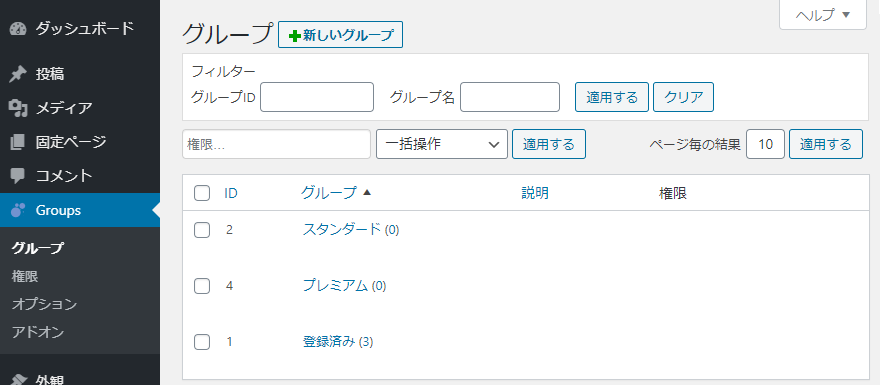Click the green plus on 新しいグループ

coord(294,35)
